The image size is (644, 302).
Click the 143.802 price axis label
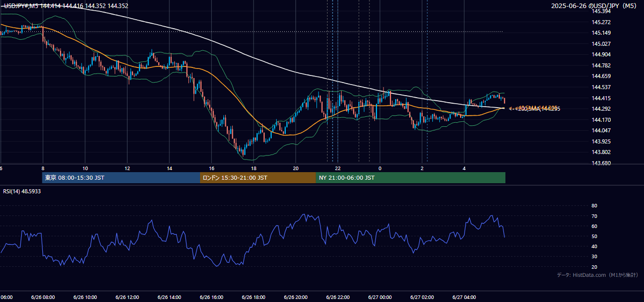pyautogui.click(x=601, y=152)
